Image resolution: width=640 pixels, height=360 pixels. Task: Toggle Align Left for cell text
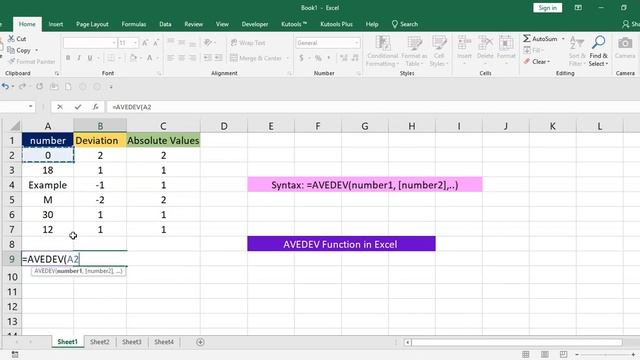[x=171, y=58]
